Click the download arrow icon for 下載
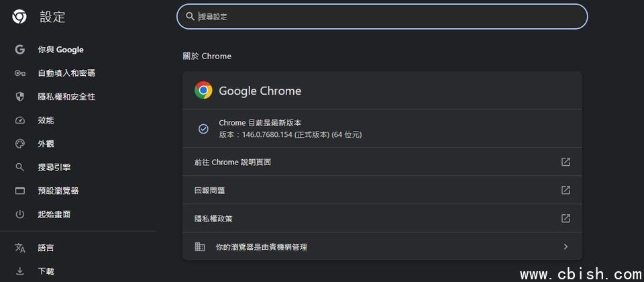The height and width of the screenshot is (282, 644). (20, 271)
